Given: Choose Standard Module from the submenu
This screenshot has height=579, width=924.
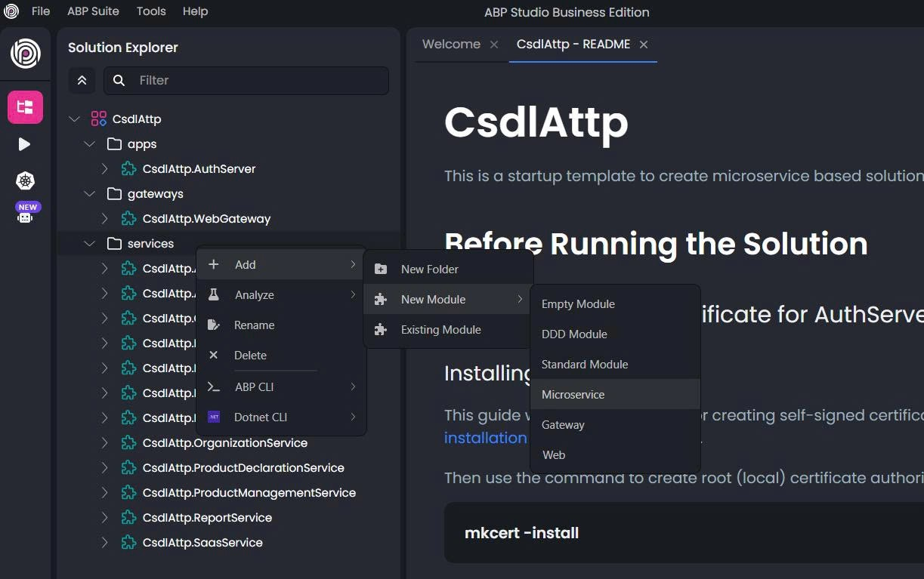Looking at the screenshot, I should coord(616,364).
